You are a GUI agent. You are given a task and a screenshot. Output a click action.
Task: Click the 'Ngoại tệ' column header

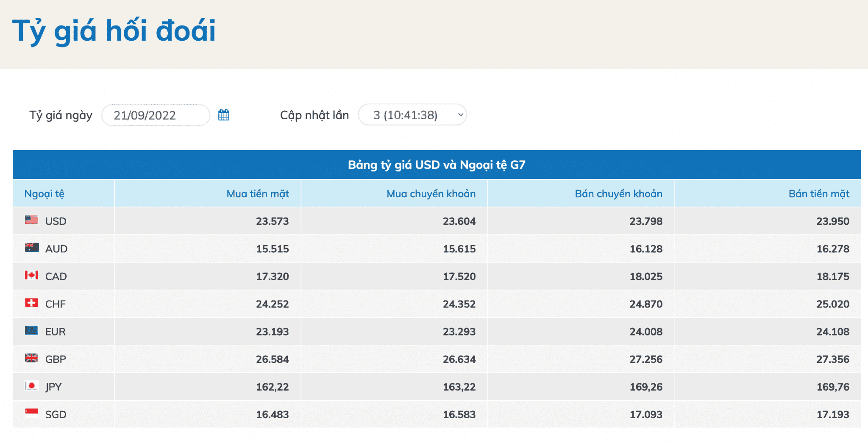(x=45, y=194)
